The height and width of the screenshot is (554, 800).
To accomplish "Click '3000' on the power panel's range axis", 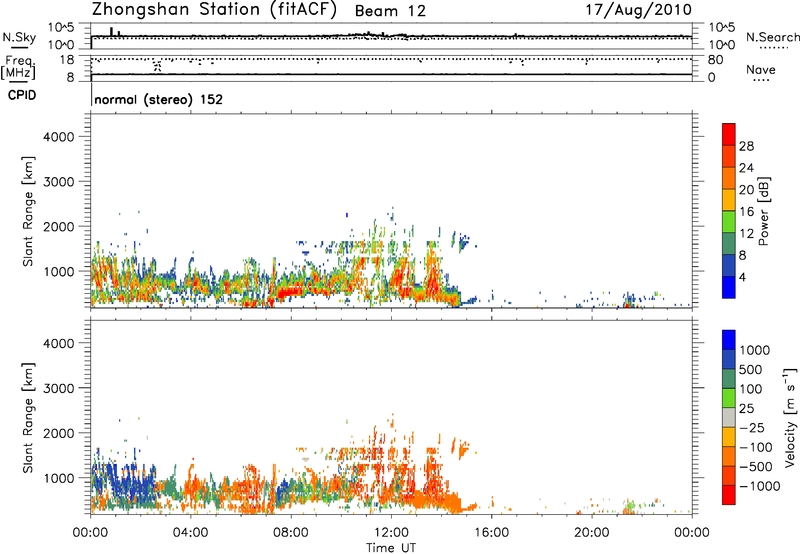I will (x=59, y=182).
